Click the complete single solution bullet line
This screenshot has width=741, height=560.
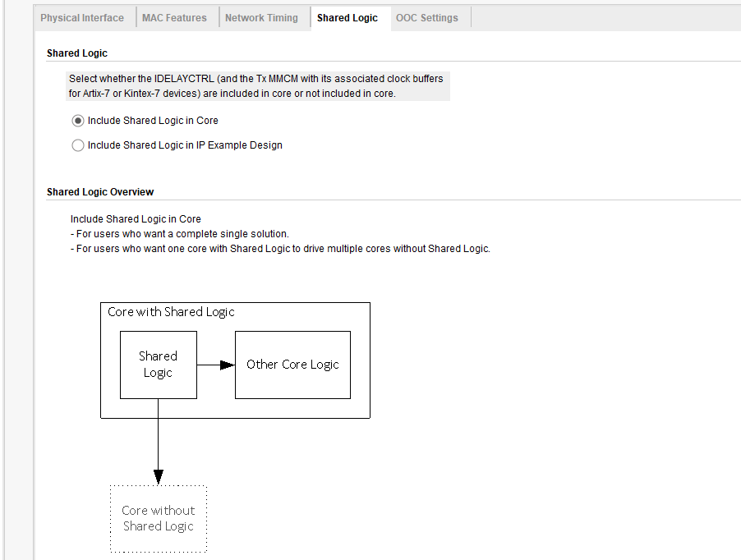(180, 234)
